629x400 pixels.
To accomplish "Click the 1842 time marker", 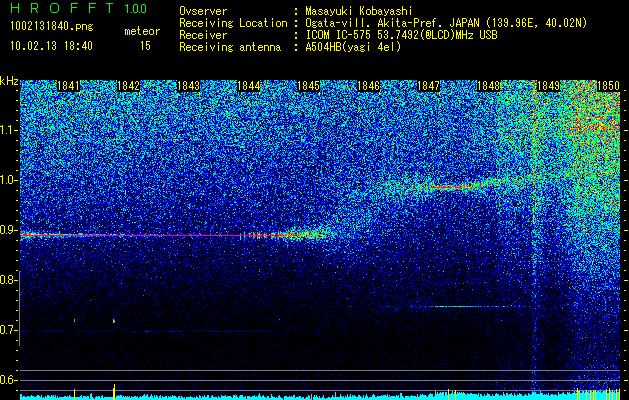I will point(128,86).
